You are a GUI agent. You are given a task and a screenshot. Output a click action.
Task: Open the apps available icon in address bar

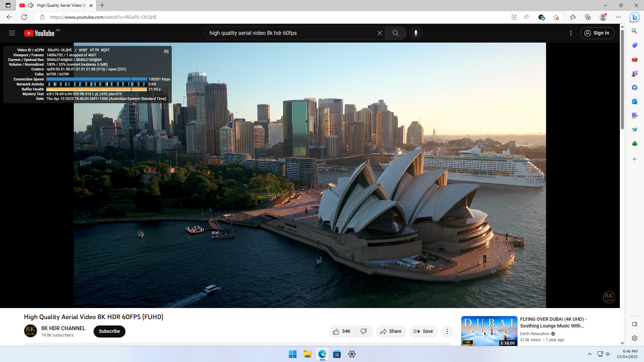(514, 17)
